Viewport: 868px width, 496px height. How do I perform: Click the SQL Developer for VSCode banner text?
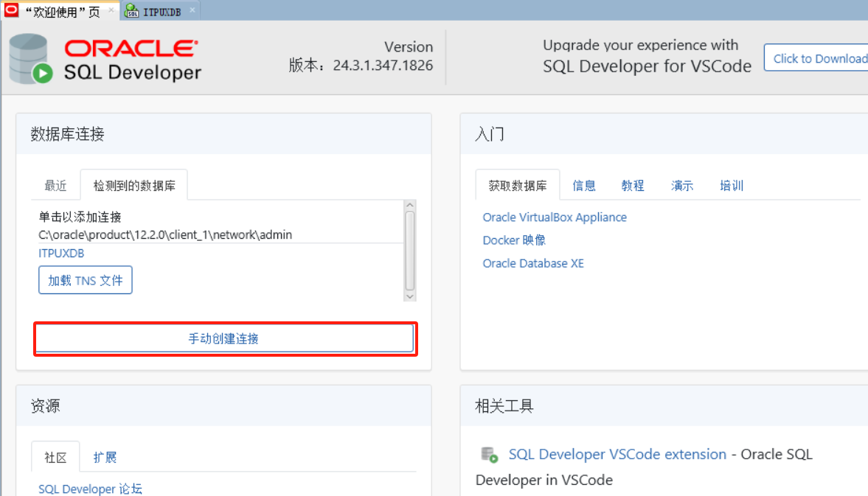click(x=647, y=66)
